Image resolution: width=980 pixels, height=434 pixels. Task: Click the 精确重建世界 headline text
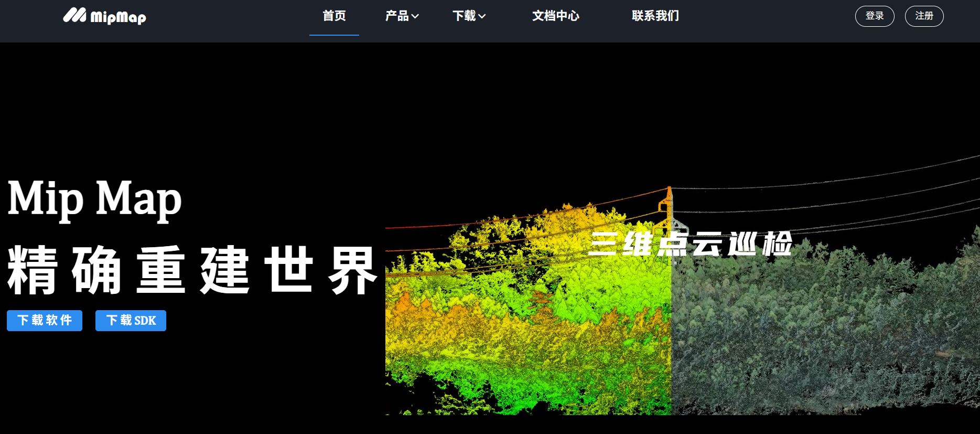(x=192, y=270)
